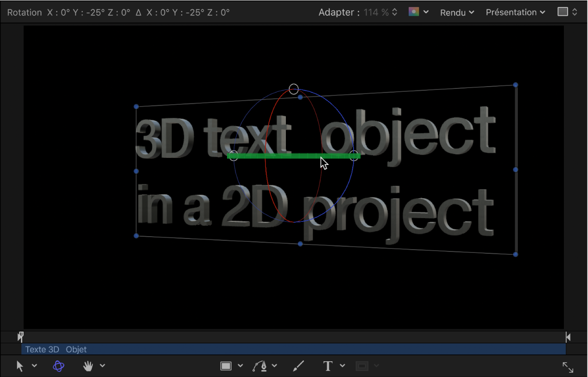Click the channel display color icon
The width and height of the screenshot is (588, 377).
(x=415, y=12)
